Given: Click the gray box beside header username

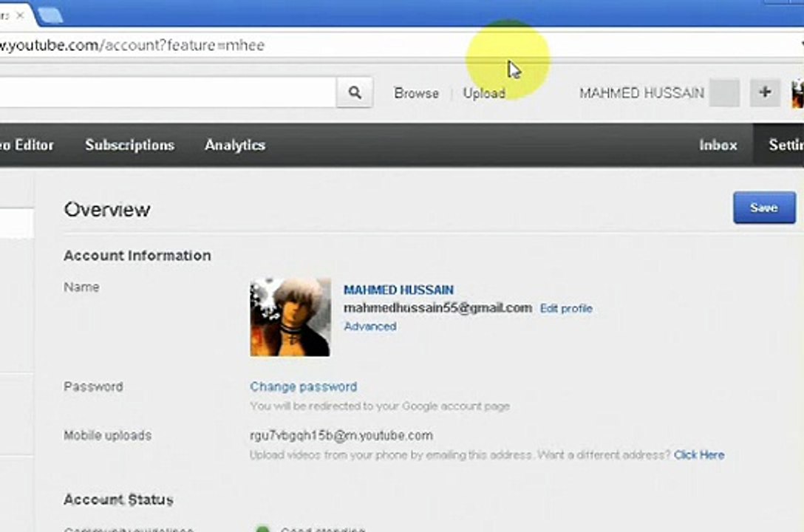Looking at the screenshot, I should [x=724, y=93].
